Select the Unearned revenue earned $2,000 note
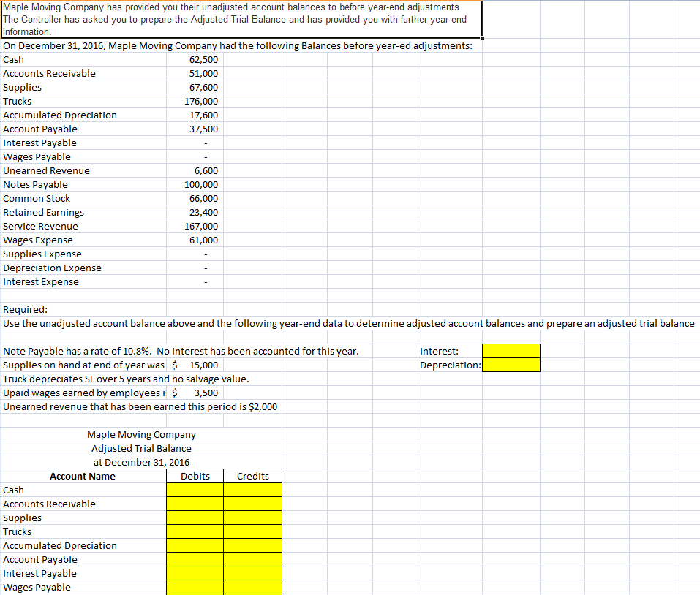The width and height of the screenshot is (700, 595). point(140,406)
